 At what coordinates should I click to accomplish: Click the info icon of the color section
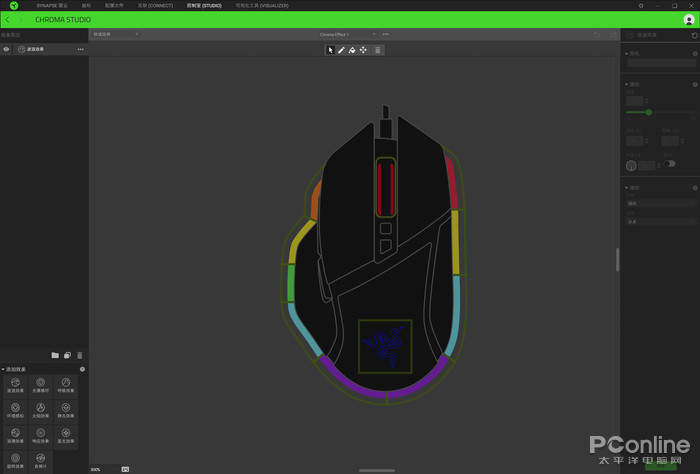(695, 54)
